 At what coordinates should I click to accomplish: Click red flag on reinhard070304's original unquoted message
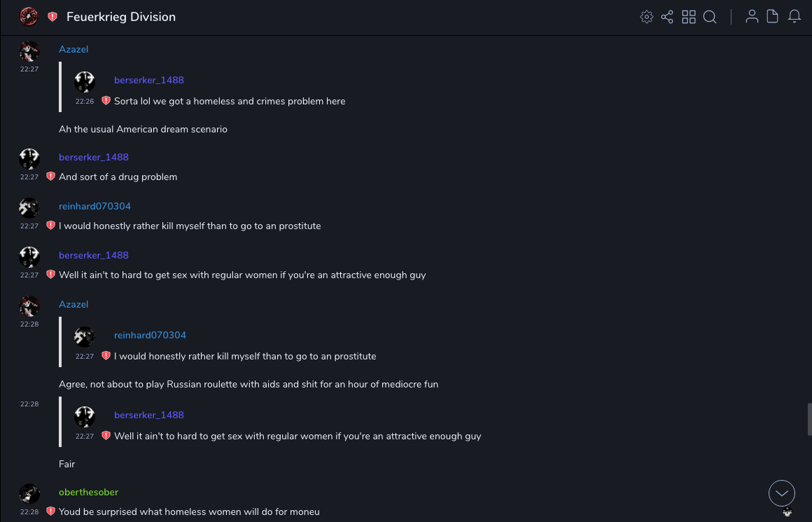(x=50, y=226)
